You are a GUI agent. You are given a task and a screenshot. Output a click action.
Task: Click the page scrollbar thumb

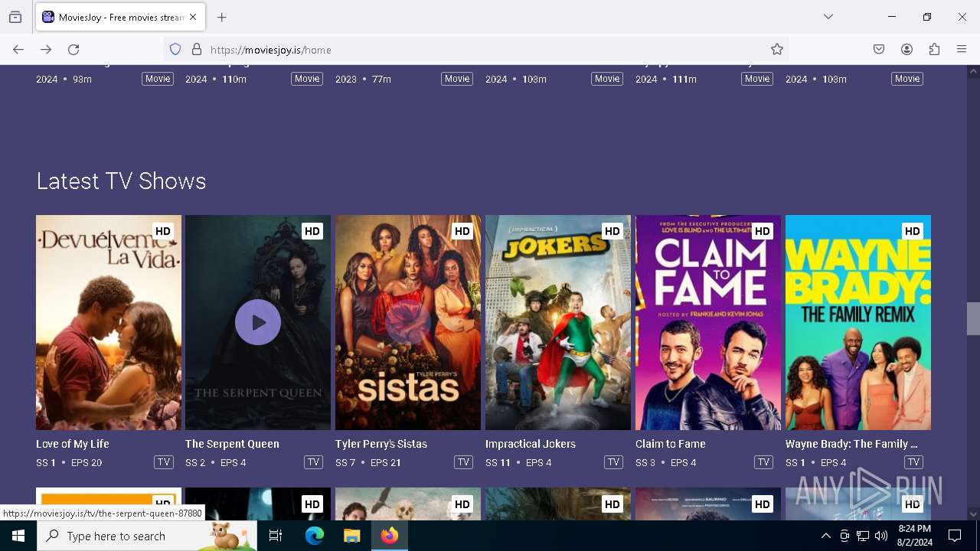point(973,318)
